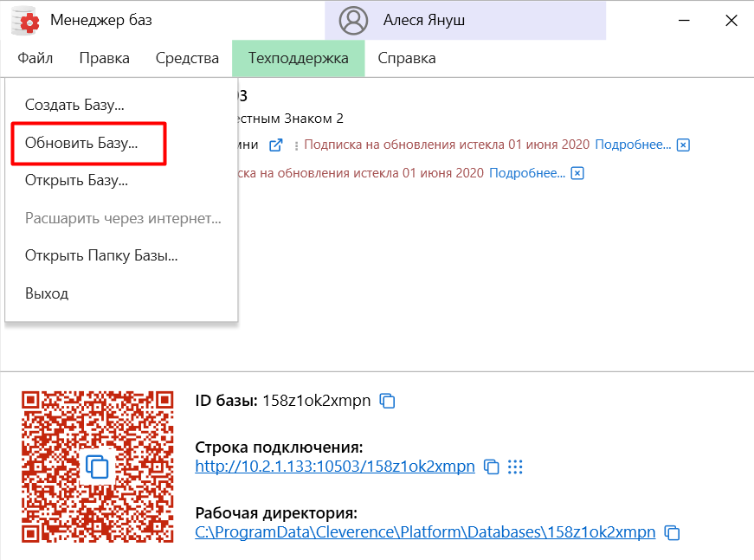
Task: Click the copy icon on the QR code
Action: [98, 466]
